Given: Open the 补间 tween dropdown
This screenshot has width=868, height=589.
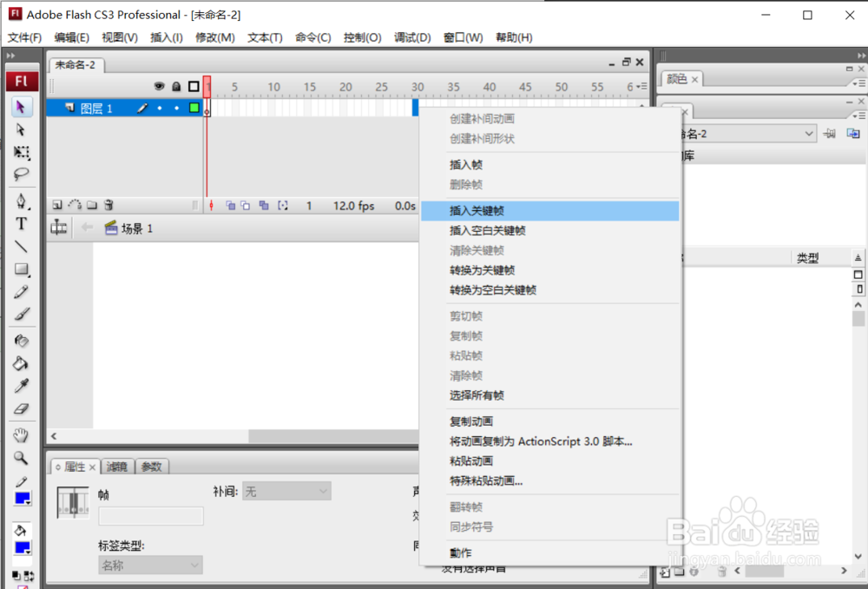Looking at the screenshot, I should pyautogui.click(x=286, y=492).
